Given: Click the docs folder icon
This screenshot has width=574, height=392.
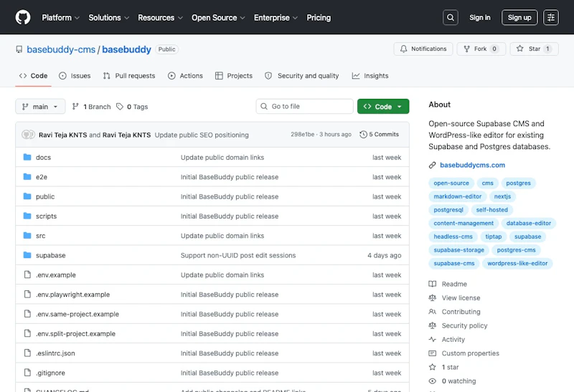Looking at the screenshot, I should pos(27,157).
